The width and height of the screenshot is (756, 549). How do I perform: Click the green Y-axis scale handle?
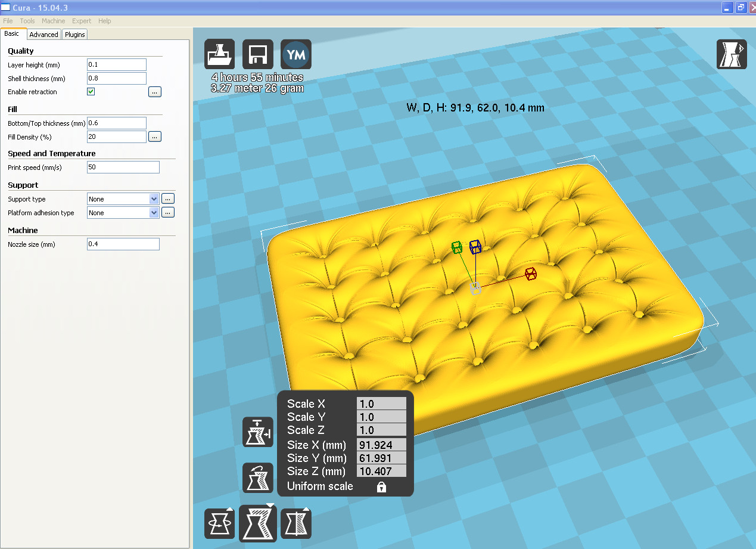click(x=457, y=247)
